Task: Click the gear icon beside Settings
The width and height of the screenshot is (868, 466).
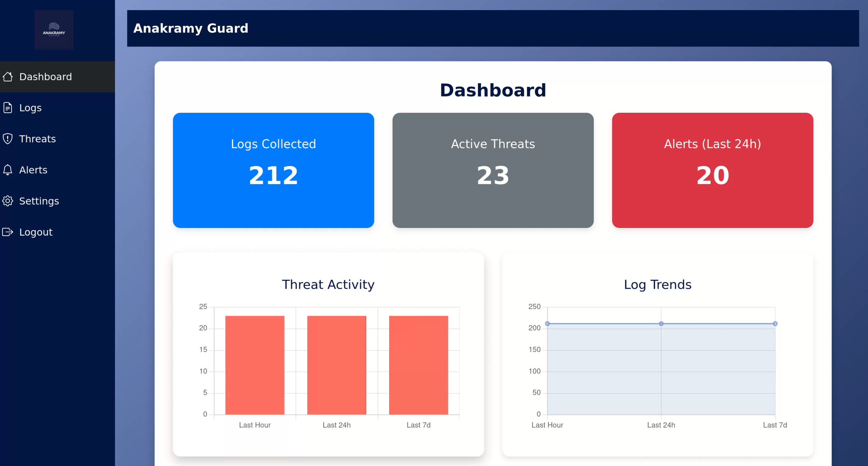Action: pyautogui.click(x=8, y=201)
